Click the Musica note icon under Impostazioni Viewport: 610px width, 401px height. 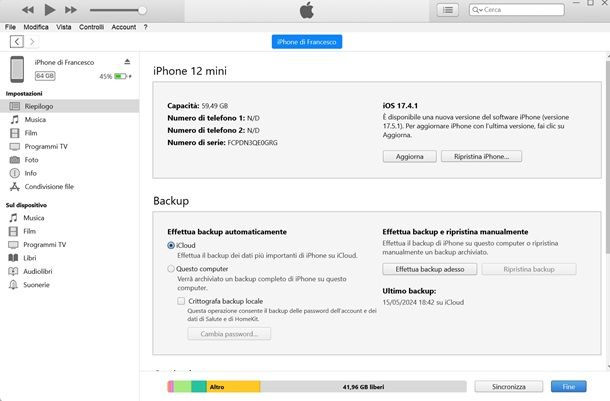15,119
